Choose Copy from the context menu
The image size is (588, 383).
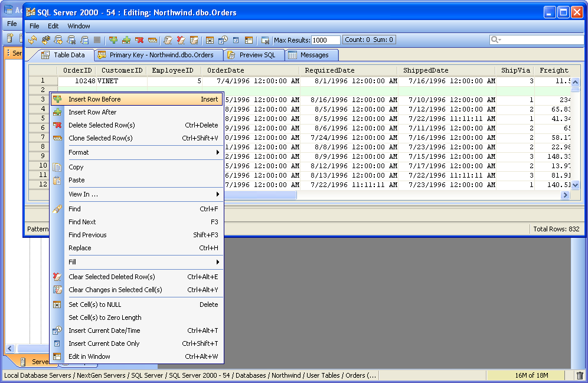point(137,167)
